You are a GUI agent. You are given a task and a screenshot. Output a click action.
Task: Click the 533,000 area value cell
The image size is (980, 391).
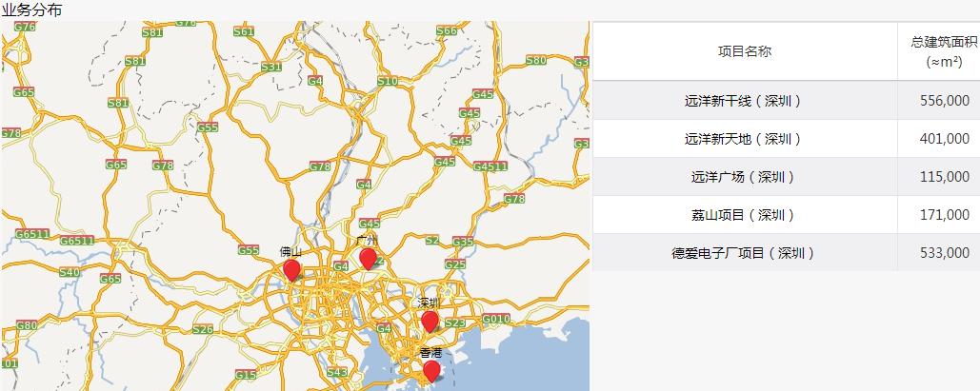click(944, 253)
